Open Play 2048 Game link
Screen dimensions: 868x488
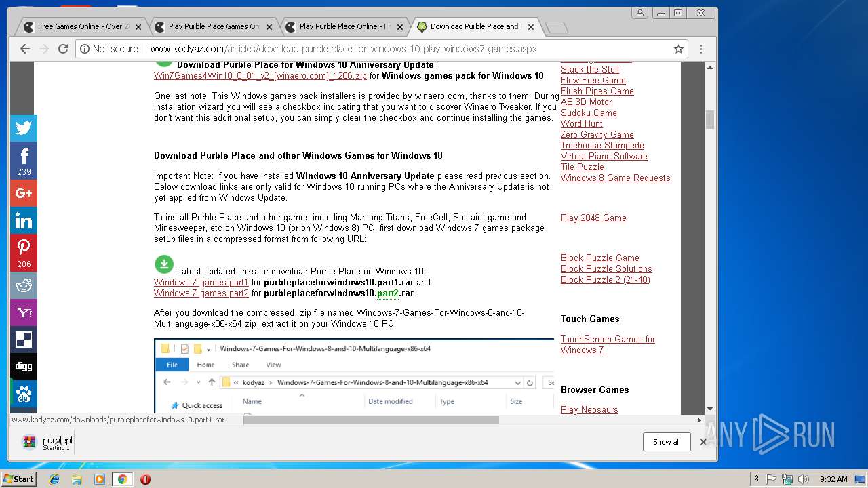[x=593, y=218]
